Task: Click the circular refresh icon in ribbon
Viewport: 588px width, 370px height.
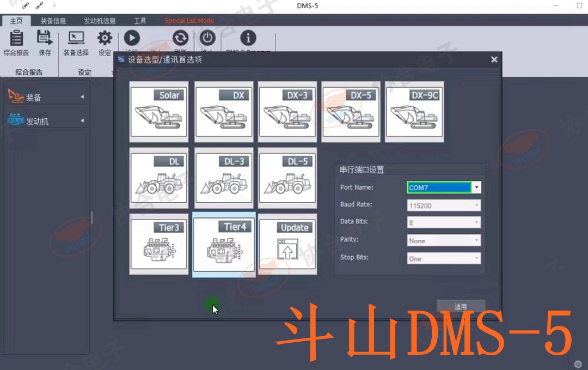Action: 180,38
